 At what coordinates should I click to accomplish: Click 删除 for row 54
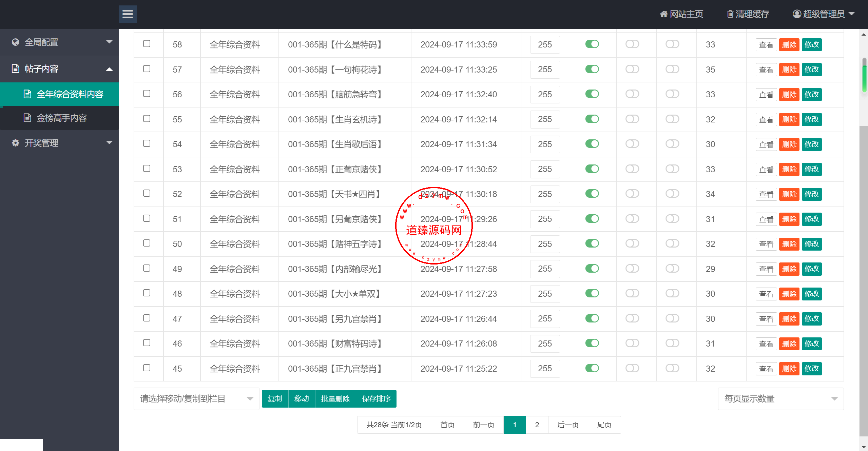(x=789, y=144)
